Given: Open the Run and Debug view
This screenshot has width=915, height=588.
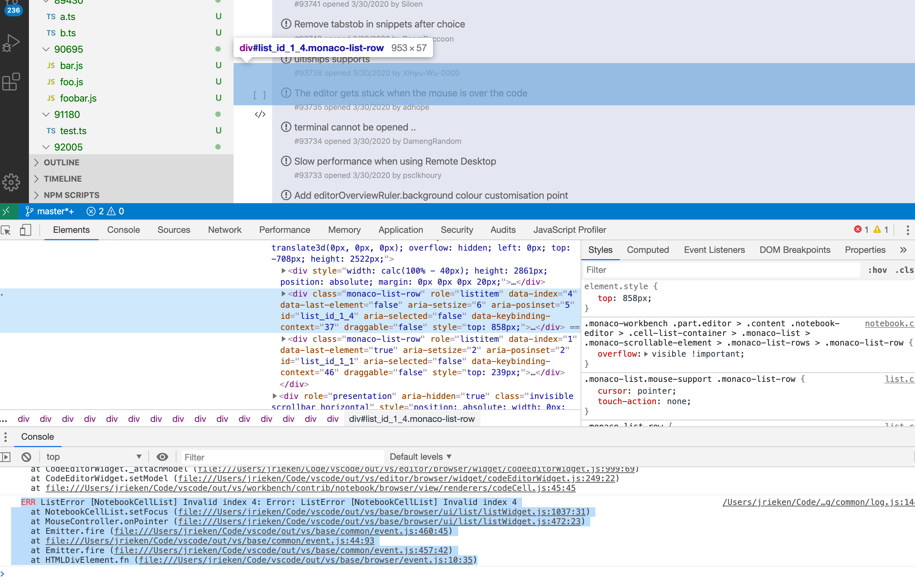Looking at the screenshot, I should (x=11, y=43).
